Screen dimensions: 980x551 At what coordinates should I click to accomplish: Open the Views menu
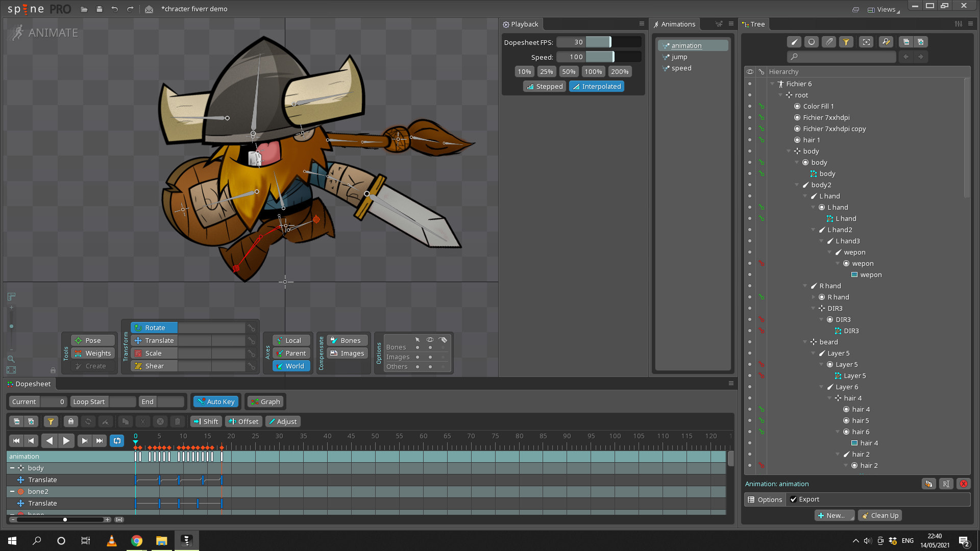[x=884, y=9]
